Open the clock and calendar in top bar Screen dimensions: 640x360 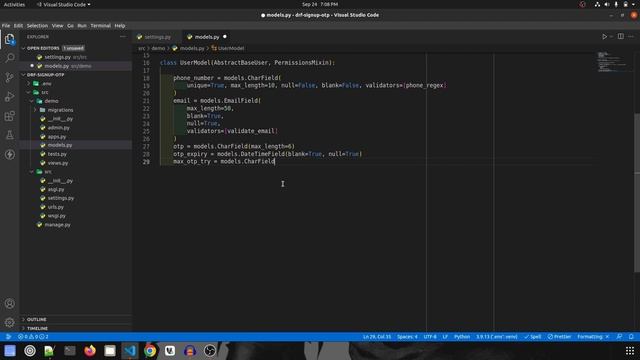coord(320,4)
